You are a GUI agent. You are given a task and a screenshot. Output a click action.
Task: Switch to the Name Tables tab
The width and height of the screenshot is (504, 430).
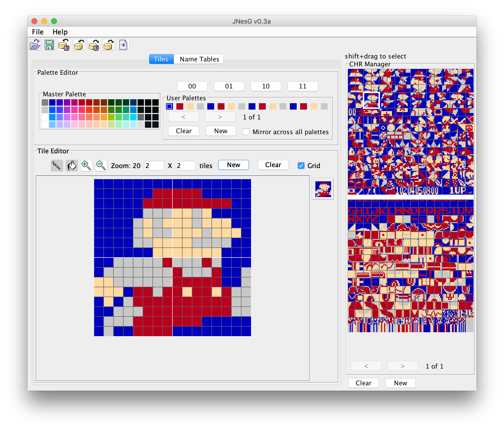click(199, 59)
